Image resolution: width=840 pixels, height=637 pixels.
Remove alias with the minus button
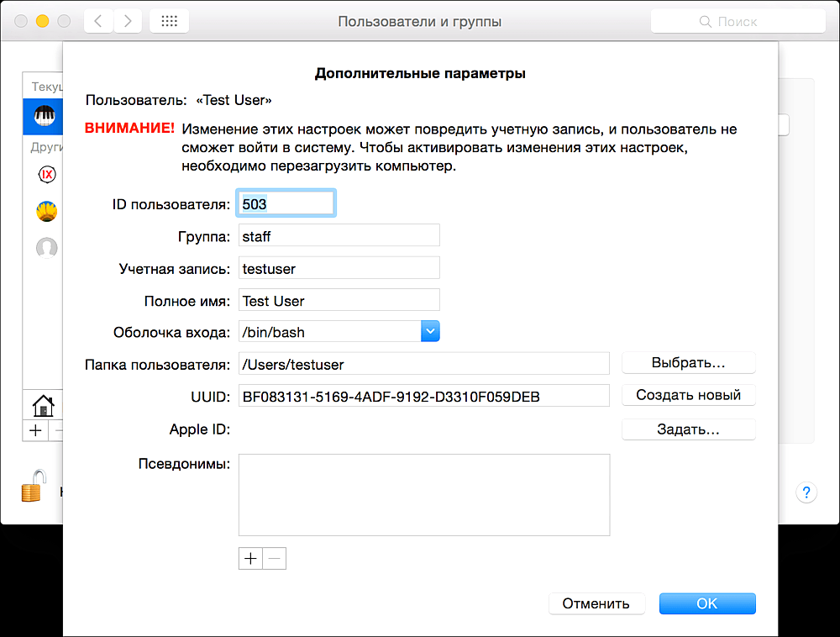click(x=275, y=559)
